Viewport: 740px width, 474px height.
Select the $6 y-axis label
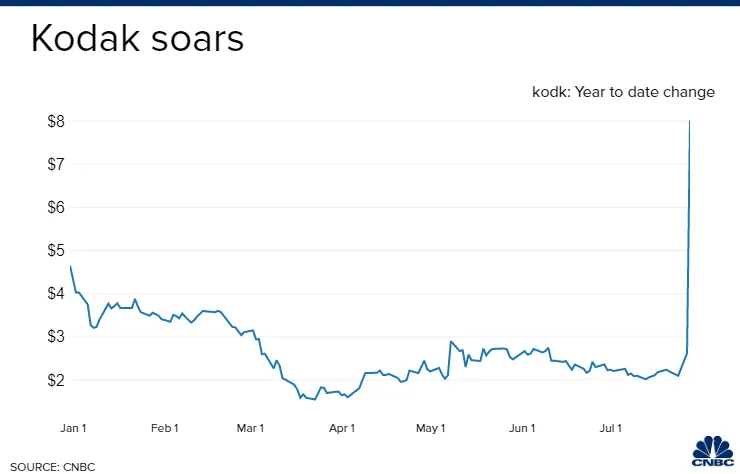point(55,208)
